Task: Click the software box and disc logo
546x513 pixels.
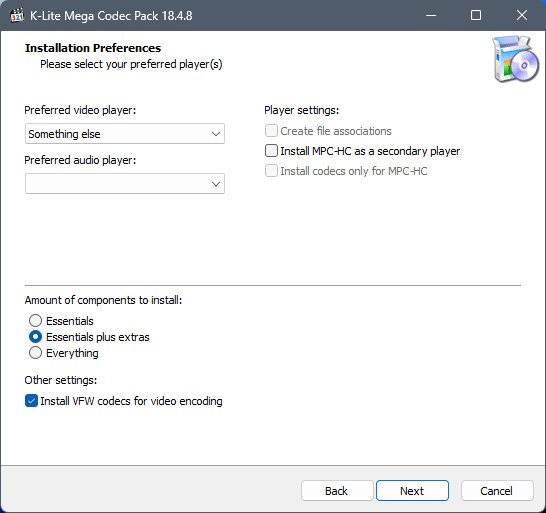Action: [515, 59]
